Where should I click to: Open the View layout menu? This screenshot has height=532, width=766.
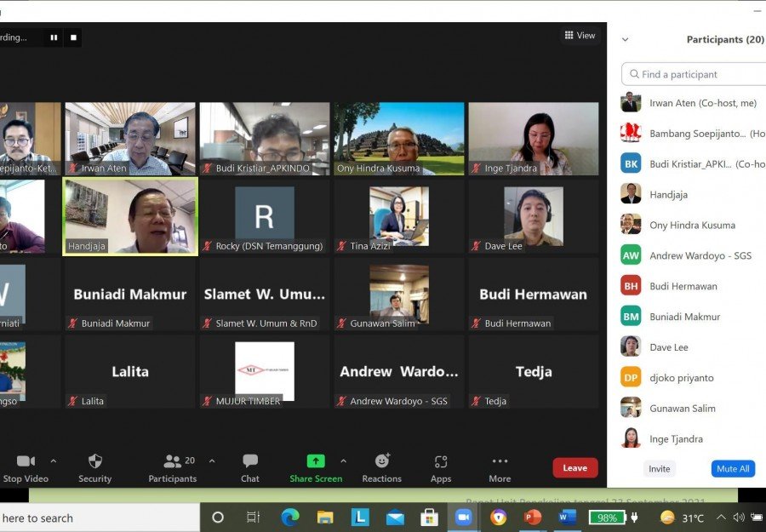click(x=580, y=35)
